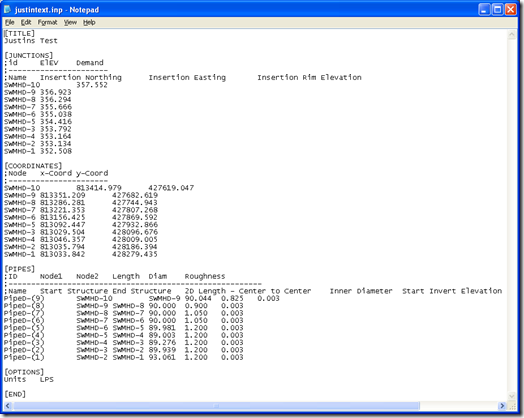Click '2D Length - Center to Center' text

click(248, 291)
